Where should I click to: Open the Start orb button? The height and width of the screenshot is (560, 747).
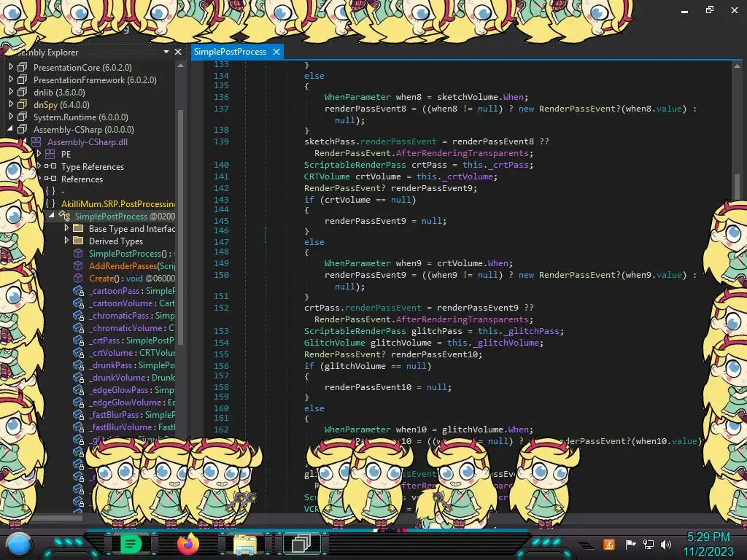[19, 544]
